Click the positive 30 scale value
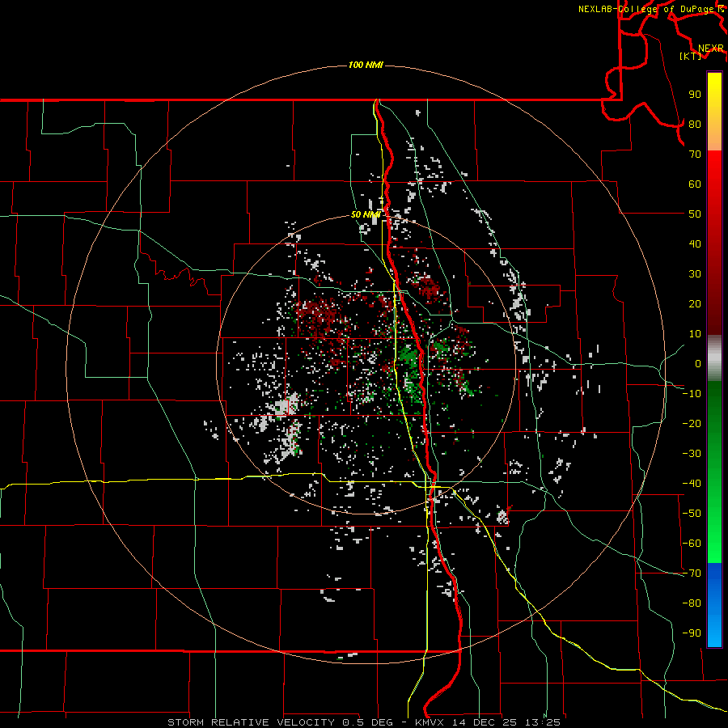 pyautogui.click(x=695, y=274)
